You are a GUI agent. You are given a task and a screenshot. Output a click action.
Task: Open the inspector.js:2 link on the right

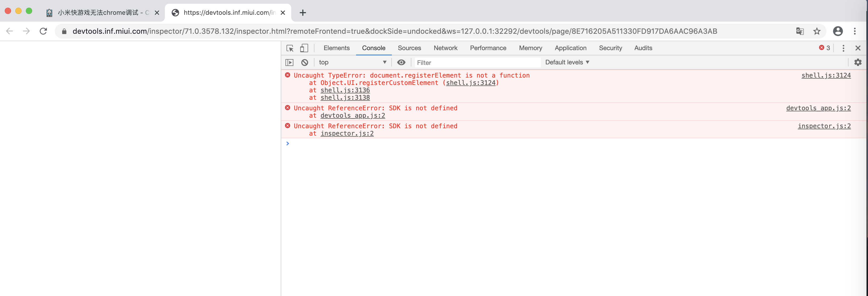pos(824,126)
